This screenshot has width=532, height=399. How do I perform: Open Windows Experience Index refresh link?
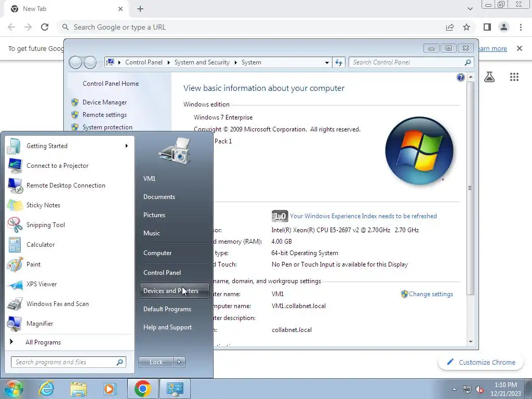pyautogui.click(x=363, y=216)
